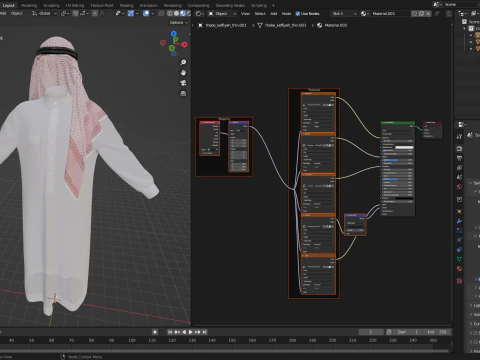Open the node editor Node menu
This screenshot has width=480, height=360.
pos(286,13)
